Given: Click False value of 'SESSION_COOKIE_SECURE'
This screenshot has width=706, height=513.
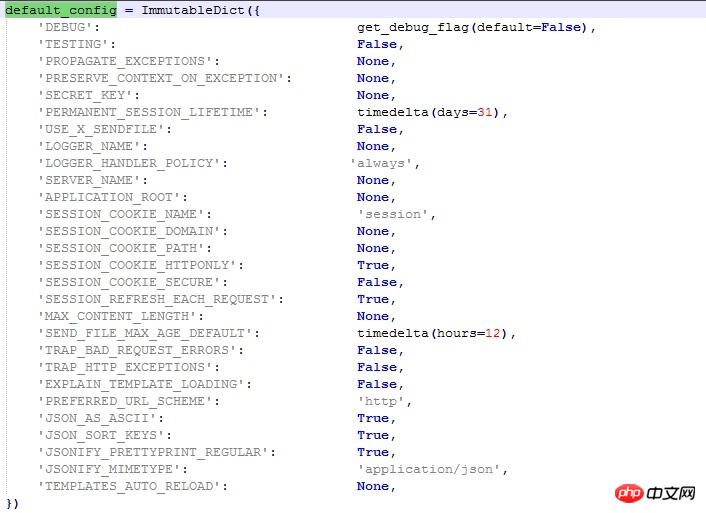Looking at the screenshot, I should coord(377,282).
